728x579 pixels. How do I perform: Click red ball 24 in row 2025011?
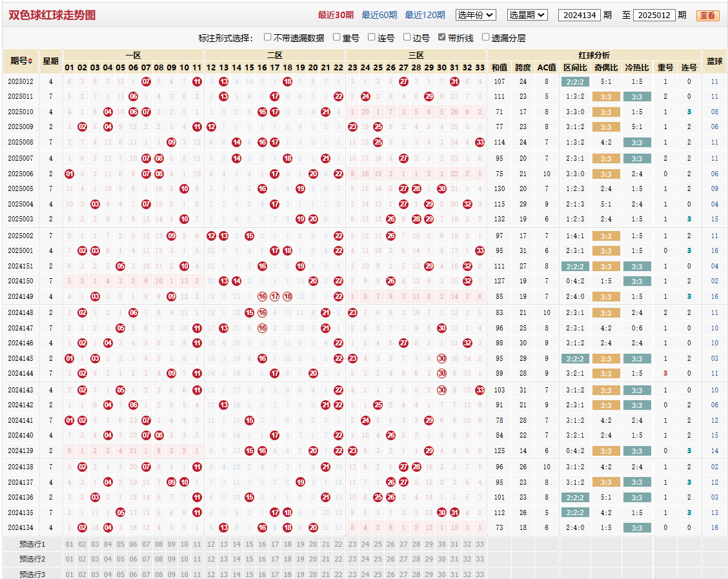365,97
